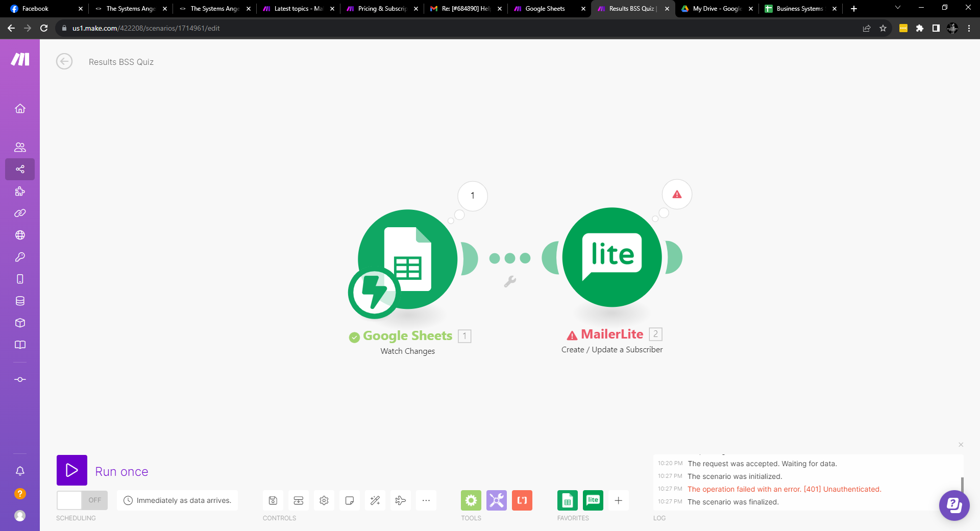Click the route wrench between modules
Image resolution: width=980 pixels, height=531 pixels.
pyautogui.click(x=510, y=281)
